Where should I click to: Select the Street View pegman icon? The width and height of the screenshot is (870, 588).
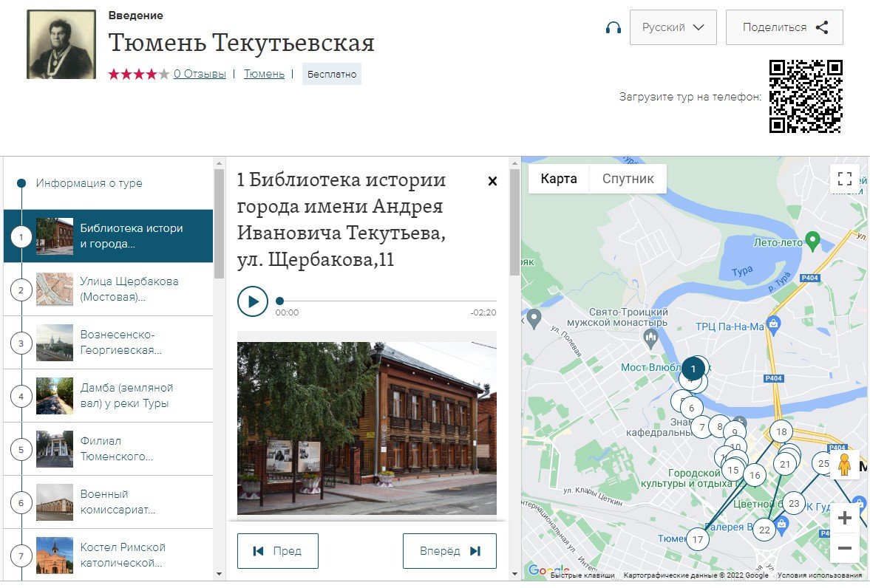(844, 465)
